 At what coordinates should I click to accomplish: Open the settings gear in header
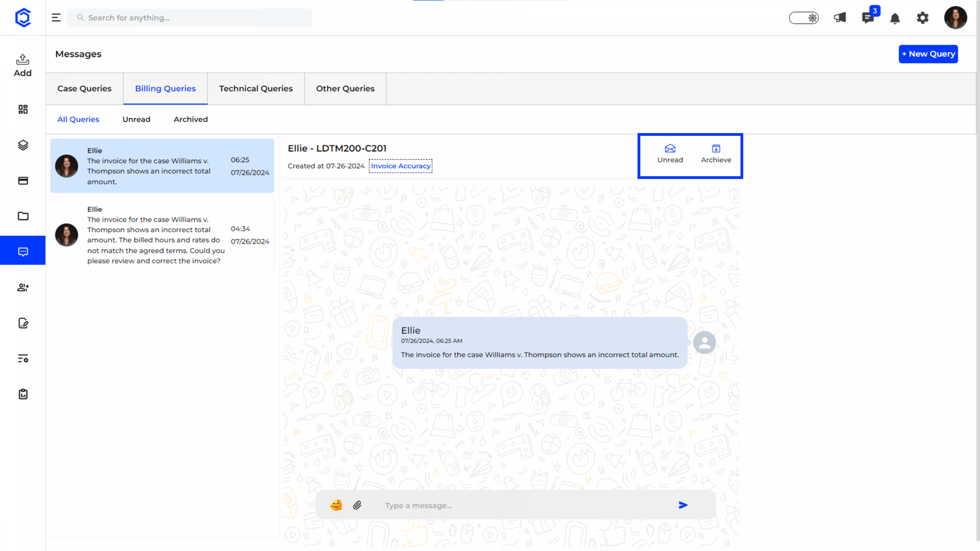pos(922,18)
